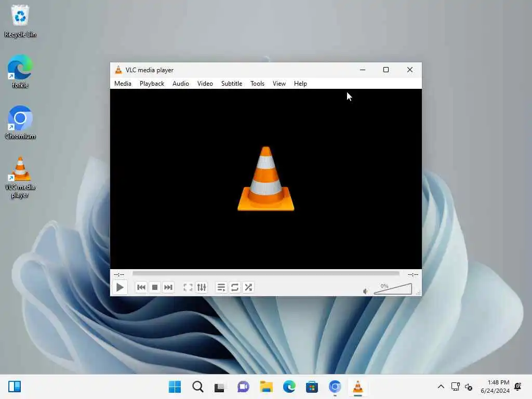The height and width of the screenshot is (399, 532).
Task: Toggle loop repeat mode
Action: click(235, 287)
